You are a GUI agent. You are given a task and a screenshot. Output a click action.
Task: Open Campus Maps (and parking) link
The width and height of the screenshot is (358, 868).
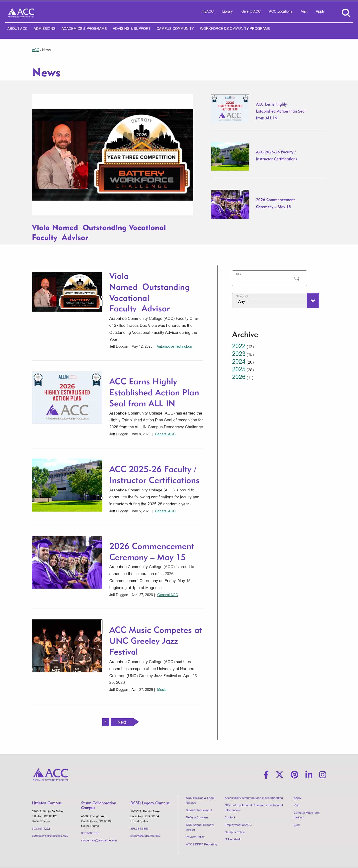(306, 815)
